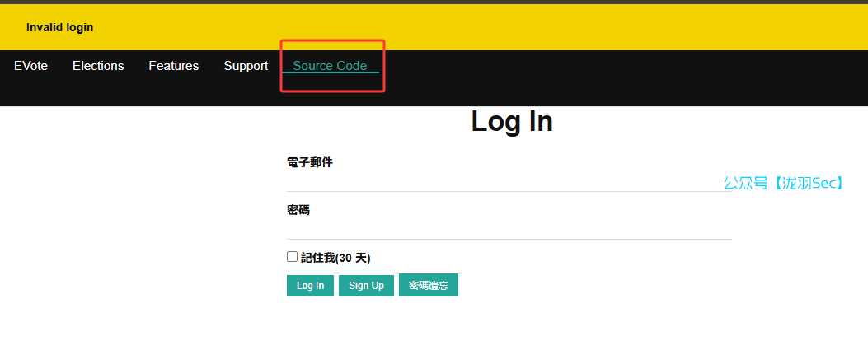Click the 電子郵件 email input field
Screen dimensions: 868x364
pyautogui.click(x=509, y=181)
